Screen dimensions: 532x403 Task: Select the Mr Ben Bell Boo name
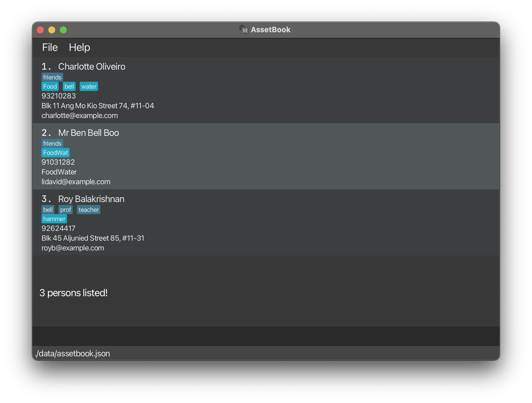89,133
